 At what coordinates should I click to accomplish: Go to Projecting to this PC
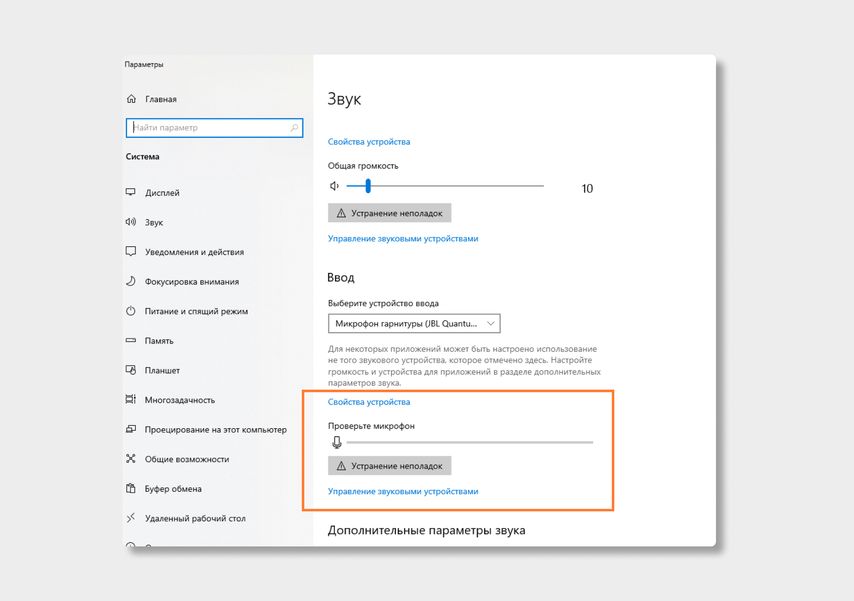[x=215, y=430]
